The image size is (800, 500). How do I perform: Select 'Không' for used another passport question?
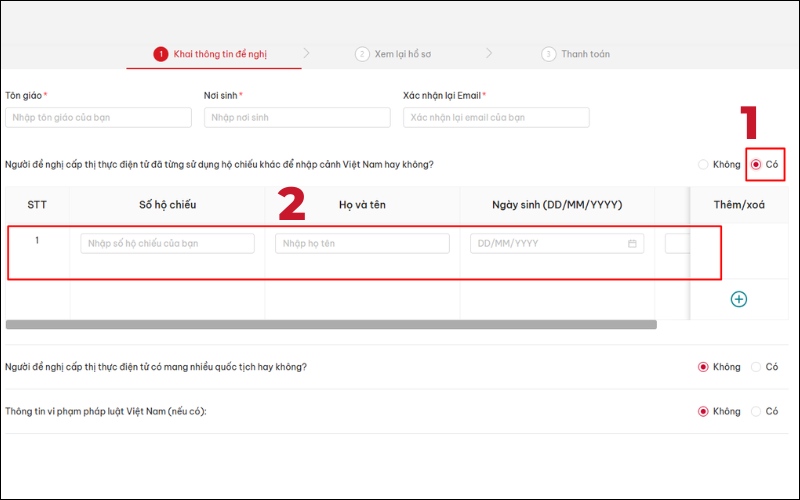click(x=704, y=164)
